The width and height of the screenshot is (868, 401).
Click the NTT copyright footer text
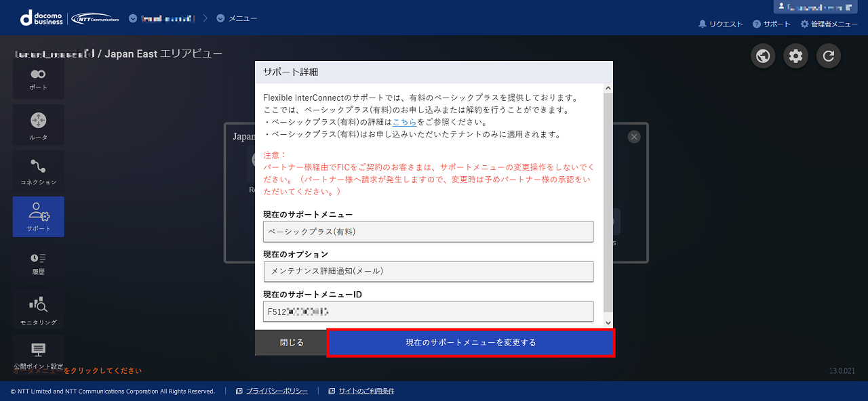(x=113, y=391)
